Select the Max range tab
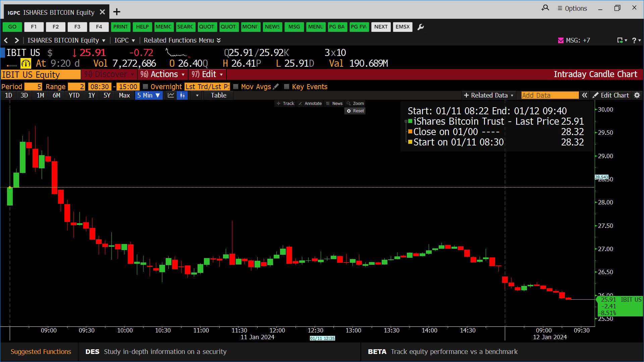644x362 pixels. click(x=124, y=96)
